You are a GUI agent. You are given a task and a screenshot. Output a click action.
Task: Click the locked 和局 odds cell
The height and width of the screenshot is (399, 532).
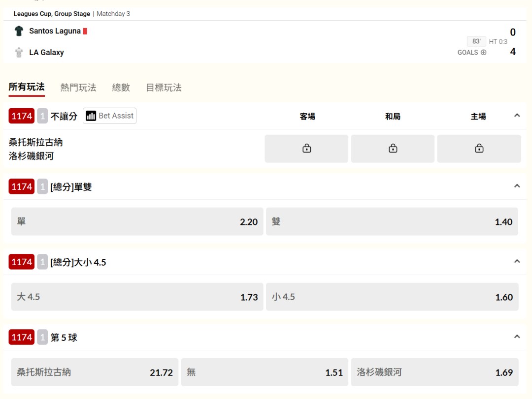tap(393, 149)
